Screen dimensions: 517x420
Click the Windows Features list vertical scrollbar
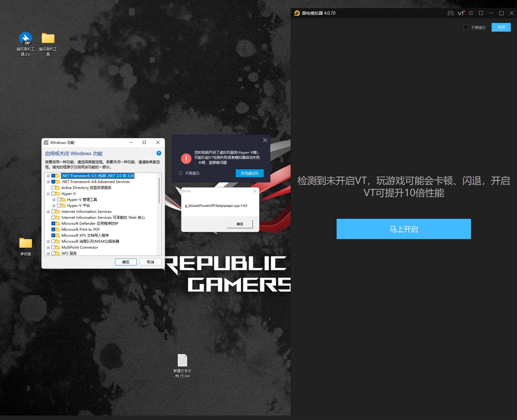(159, 191)
